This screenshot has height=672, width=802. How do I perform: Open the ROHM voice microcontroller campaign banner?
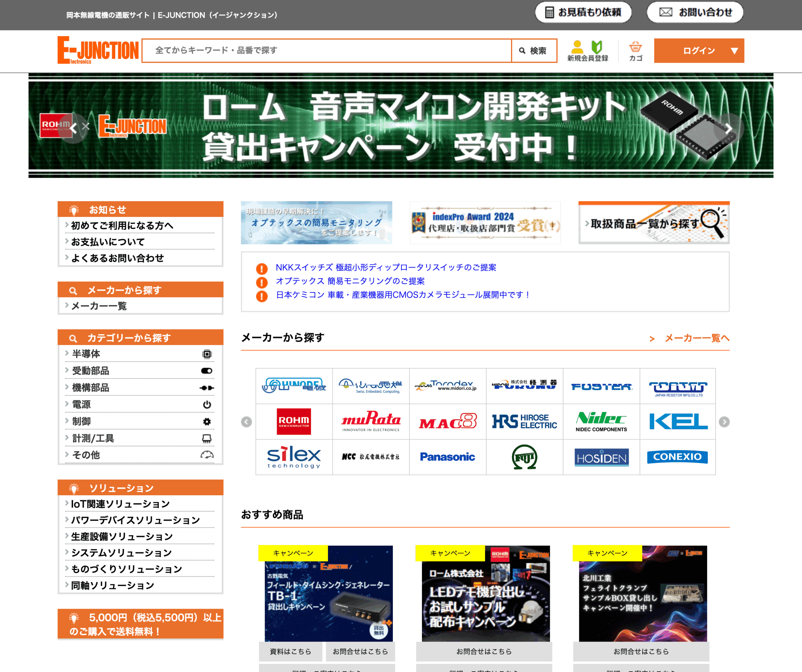tap(401, 125)
